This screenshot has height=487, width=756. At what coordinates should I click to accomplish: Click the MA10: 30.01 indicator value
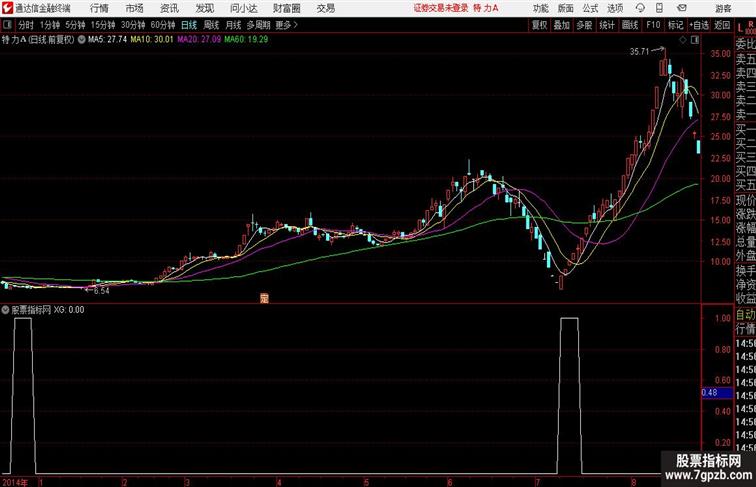point(151,40)
